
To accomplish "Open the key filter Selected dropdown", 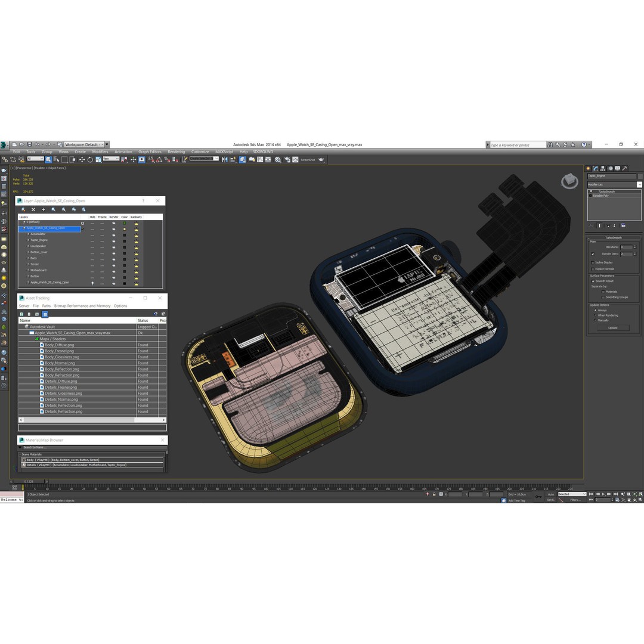I will (572, 494).
